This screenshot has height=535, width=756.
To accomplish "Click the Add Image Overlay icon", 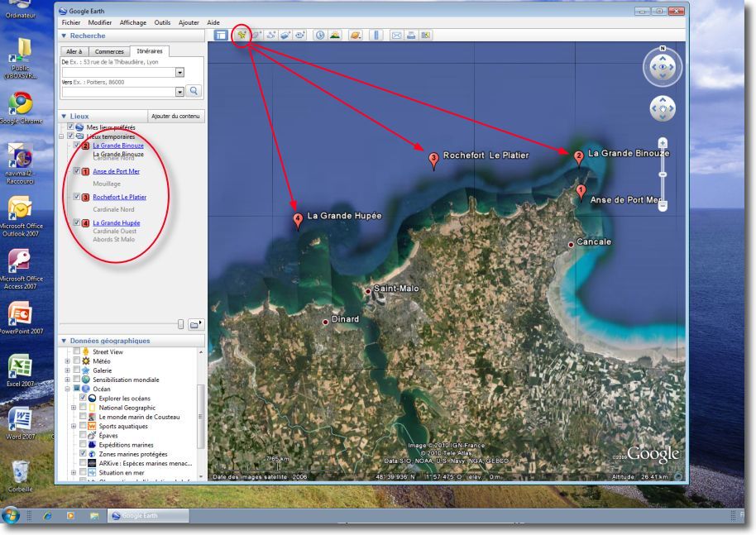I will (285, 35).
